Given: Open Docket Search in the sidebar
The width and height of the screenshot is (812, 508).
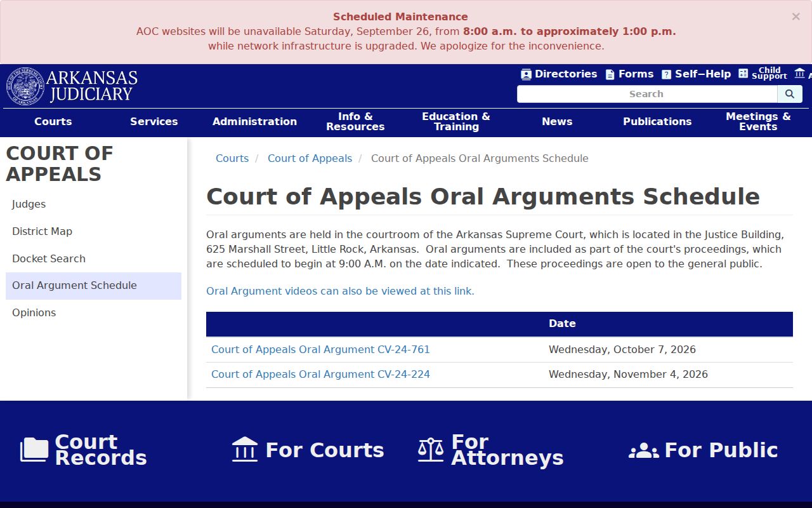Looking at the screenshot, I should [93, 259].
